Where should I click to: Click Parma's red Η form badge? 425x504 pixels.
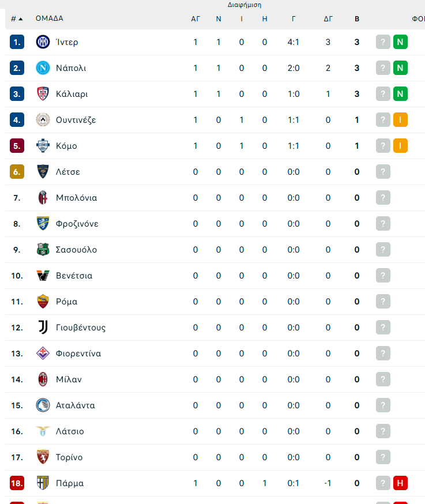pyautogui.click(x=400, y=483)
